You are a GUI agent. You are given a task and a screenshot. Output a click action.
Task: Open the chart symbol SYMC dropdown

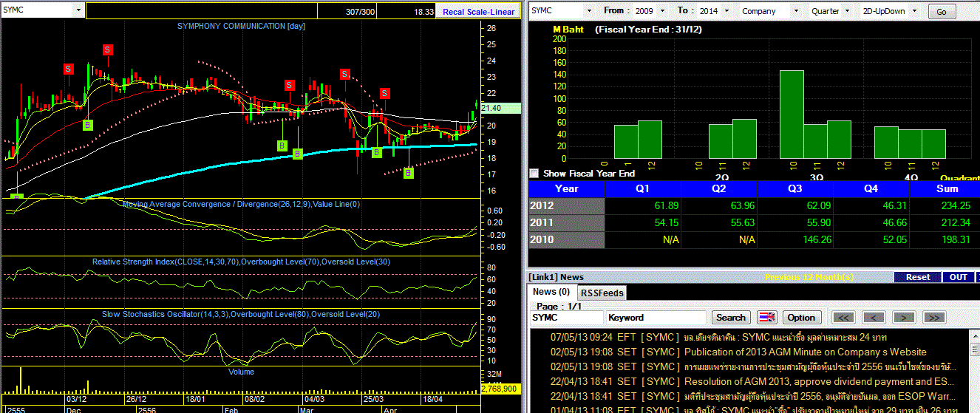click(78, 10)
